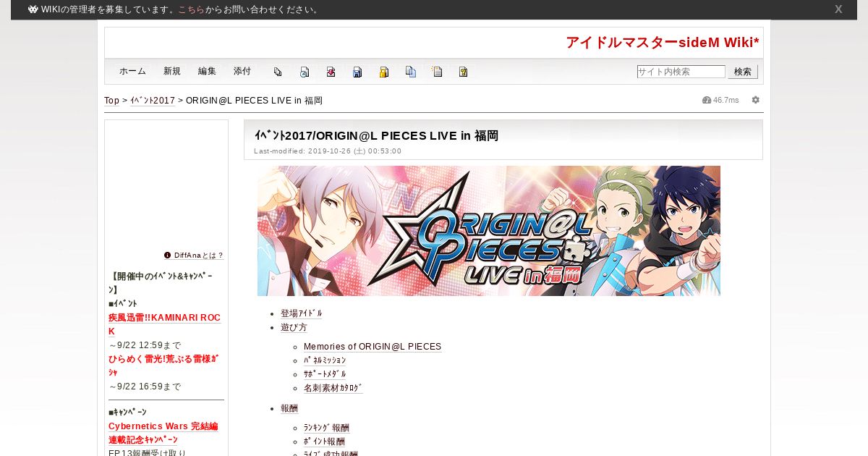The height and width of the screenshot is (456, 868).
Task: Click the yellow padlock freeze icon
Action: click(384, 72)
